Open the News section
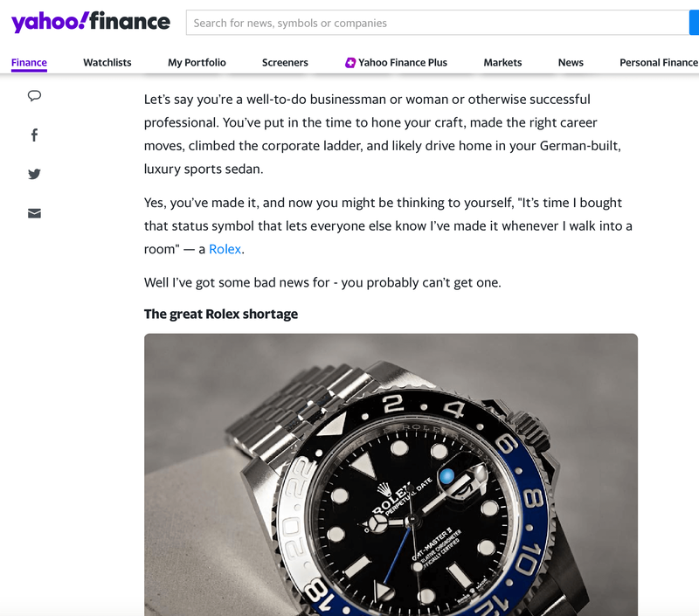Viewport: 699px width, 616px height. coord(571,62)
